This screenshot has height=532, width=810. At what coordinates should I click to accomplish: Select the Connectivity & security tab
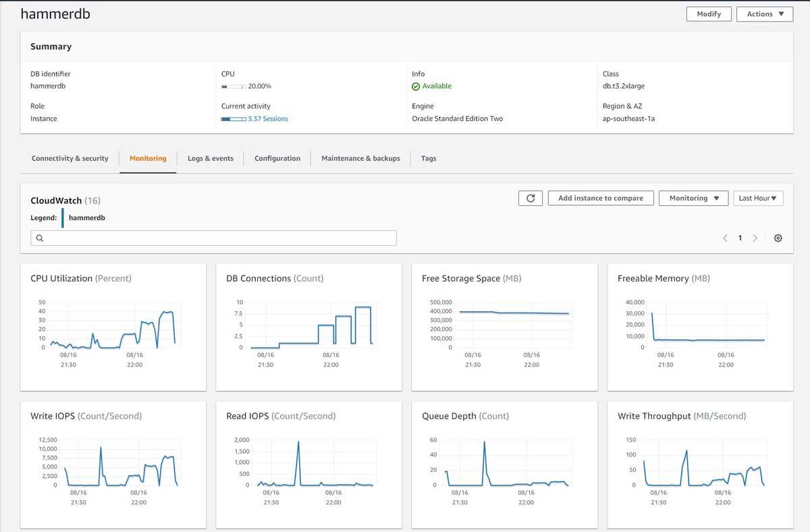[70, 158]
